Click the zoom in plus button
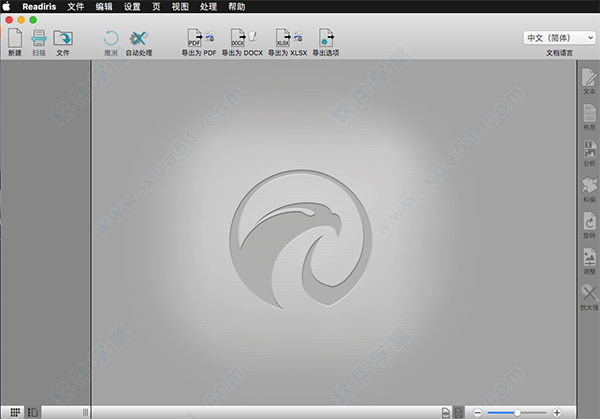Viewport: 600px width, 419px height. pos(557,412)
